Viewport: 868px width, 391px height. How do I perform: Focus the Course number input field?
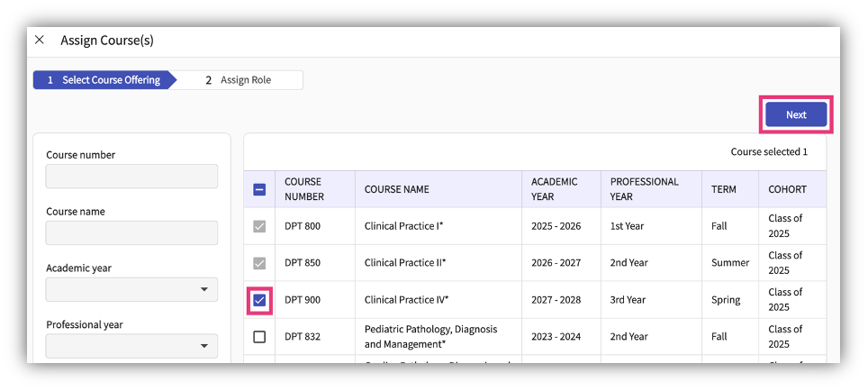[131, 177]
